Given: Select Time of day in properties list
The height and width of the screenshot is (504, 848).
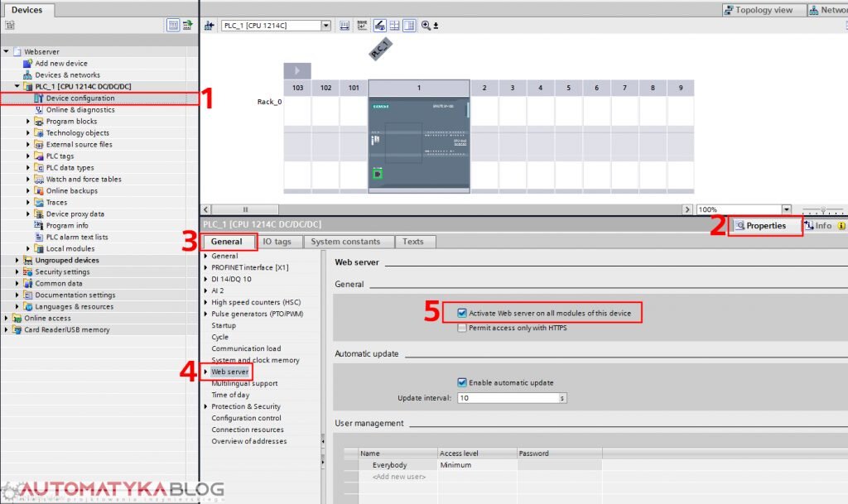Looking at the screenshot, I should click(230, 395).
